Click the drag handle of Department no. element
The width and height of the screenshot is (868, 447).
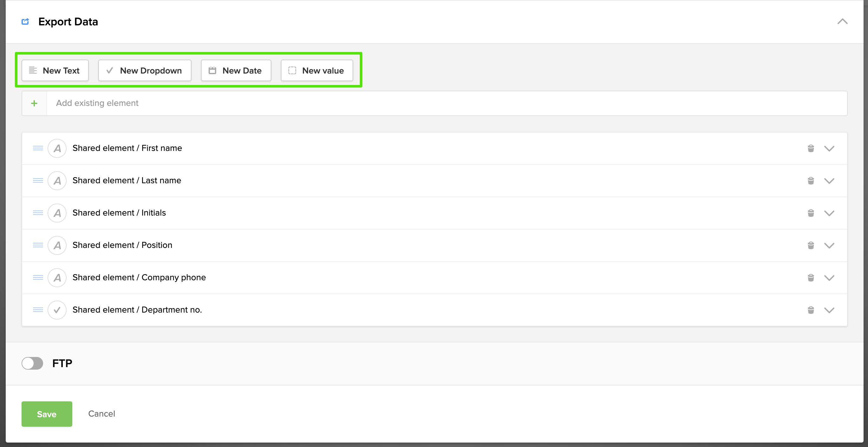[x=38, y=310]
